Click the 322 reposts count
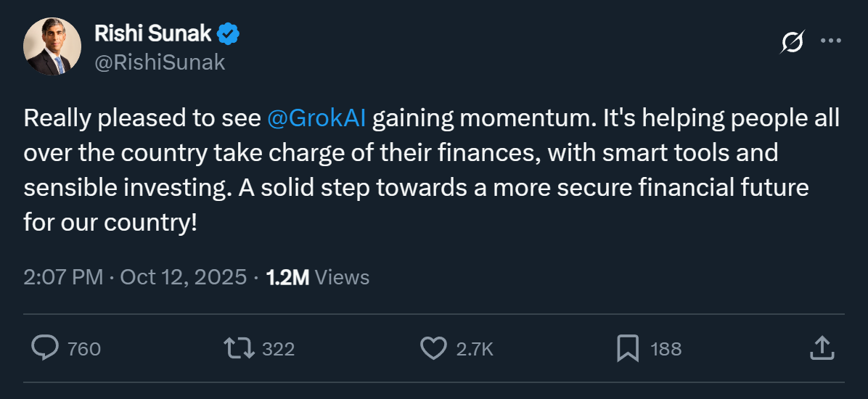 tap(278, 349)
